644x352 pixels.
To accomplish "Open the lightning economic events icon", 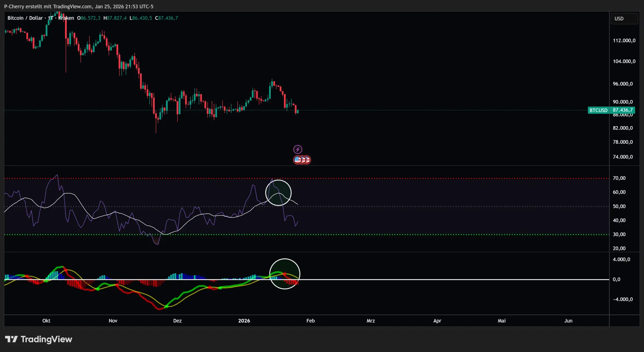I will pos(298,149).
